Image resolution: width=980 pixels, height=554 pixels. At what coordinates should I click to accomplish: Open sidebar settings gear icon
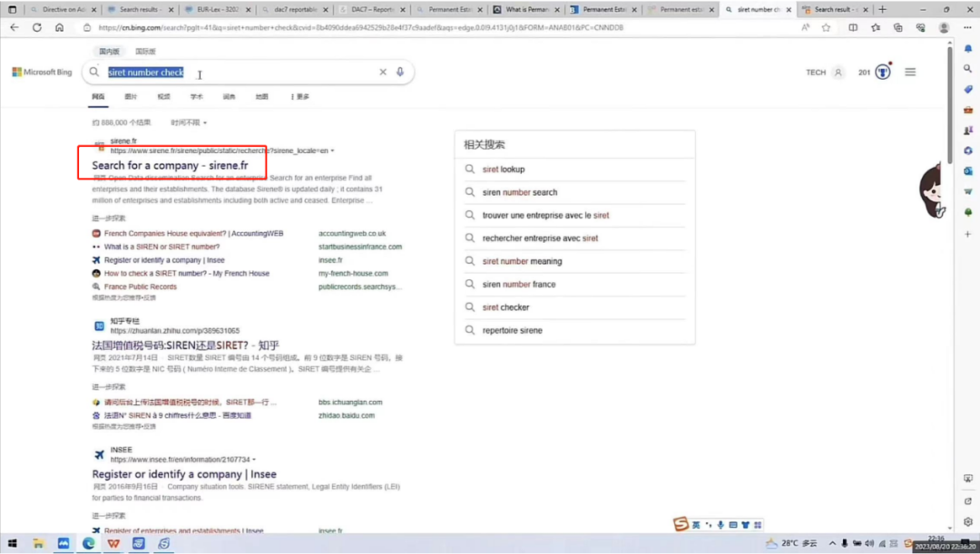967,521
